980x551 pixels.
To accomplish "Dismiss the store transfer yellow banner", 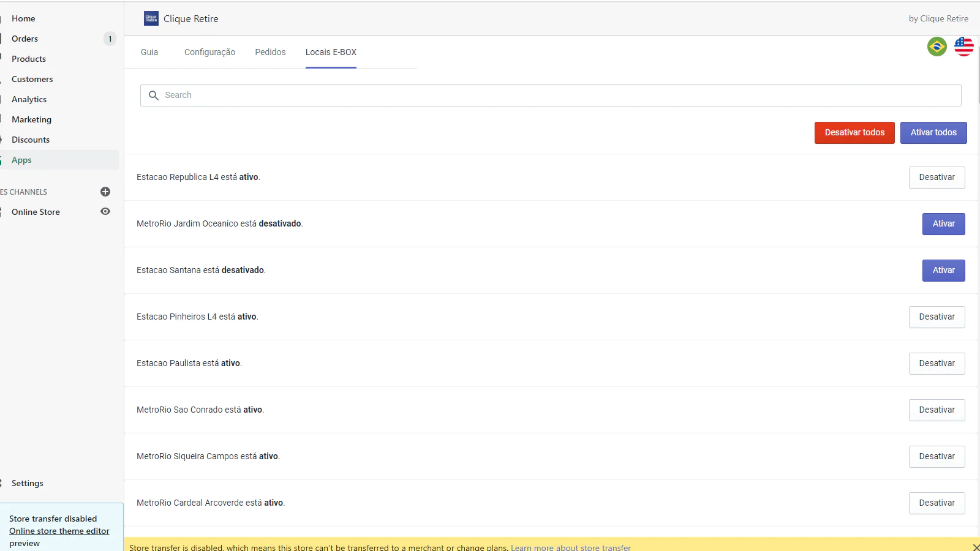I will click(976, 547).
